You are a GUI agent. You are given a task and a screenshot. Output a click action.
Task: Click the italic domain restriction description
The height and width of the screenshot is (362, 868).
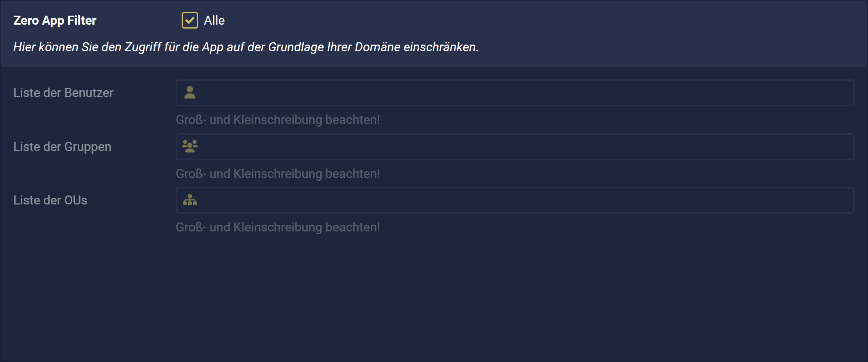(x=246, y=47)
